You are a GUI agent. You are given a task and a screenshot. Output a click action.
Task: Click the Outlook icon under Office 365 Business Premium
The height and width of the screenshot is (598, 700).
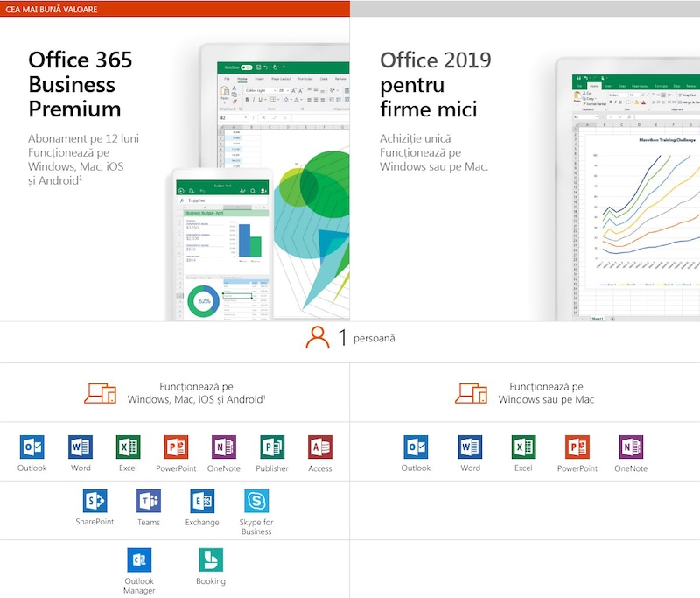point(31,447)
